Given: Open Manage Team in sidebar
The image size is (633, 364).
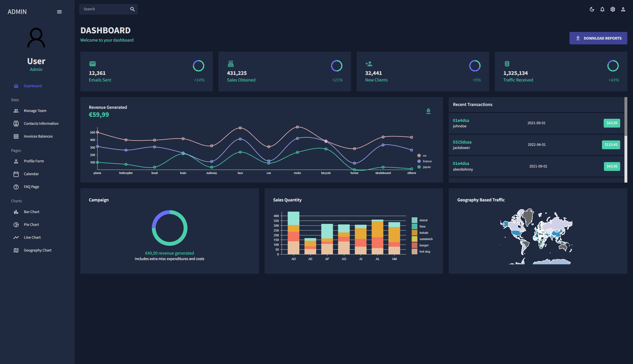Looking at the screenshot, I should [35, 111].
